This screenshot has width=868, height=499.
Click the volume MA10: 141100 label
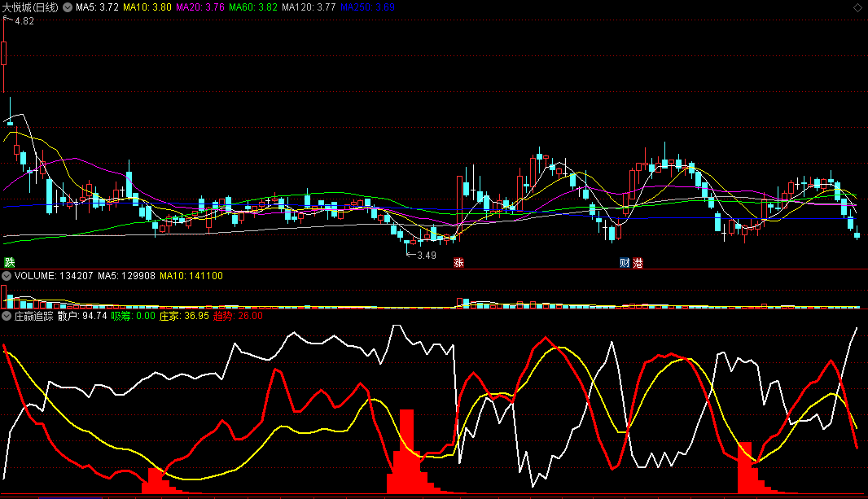click(191, 275)
